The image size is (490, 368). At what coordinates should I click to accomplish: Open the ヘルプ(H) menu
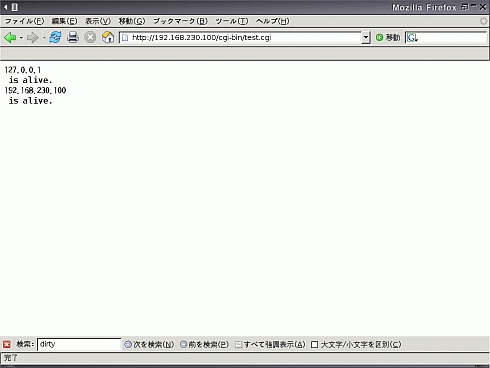[x=273, y=21]
